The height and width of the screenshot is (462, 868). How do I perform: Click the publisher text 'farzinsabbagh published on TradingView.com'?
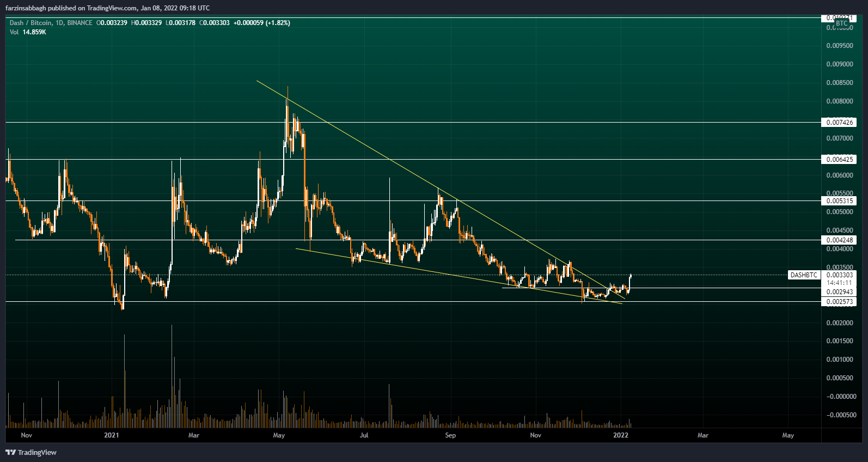click(71, 8)
